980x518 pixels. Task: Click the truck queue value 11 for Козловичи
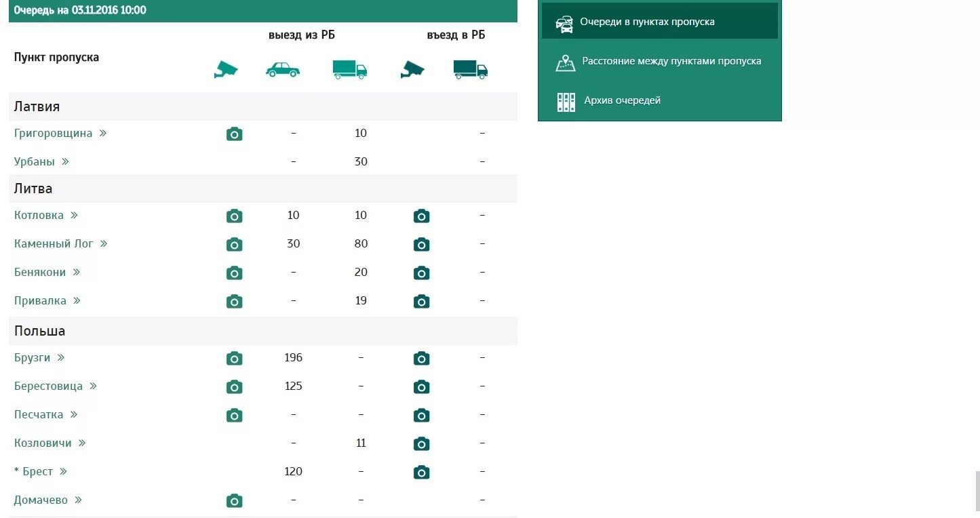361,443
